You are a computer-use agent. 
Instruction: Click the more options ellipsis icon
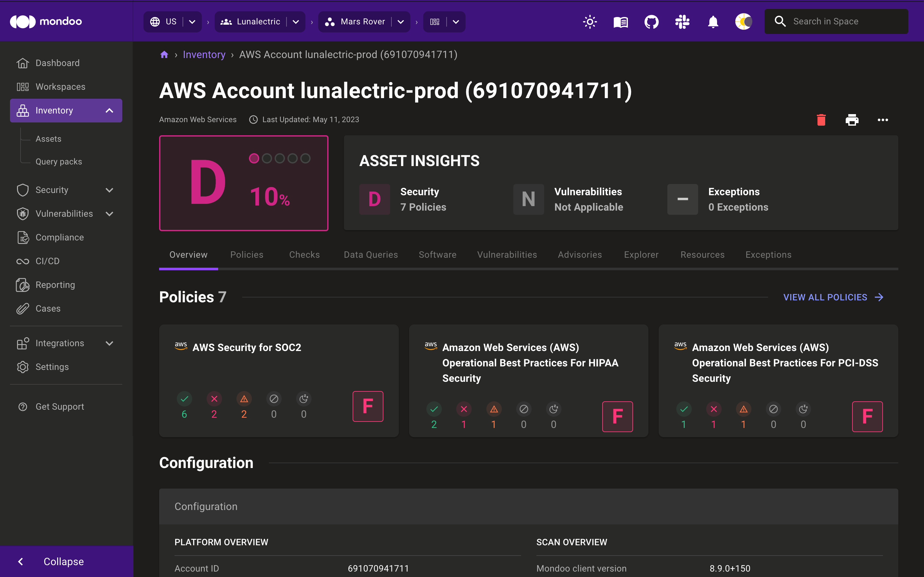pos(883,120)
